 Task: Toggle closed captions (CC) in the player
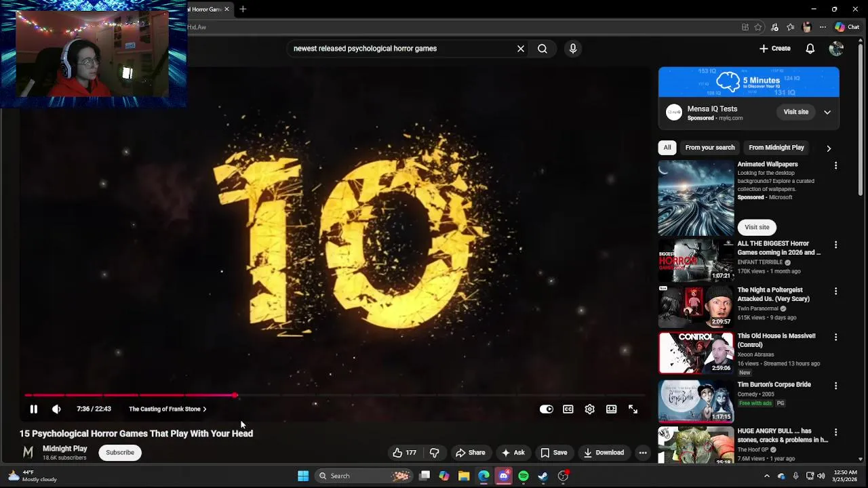568,409
